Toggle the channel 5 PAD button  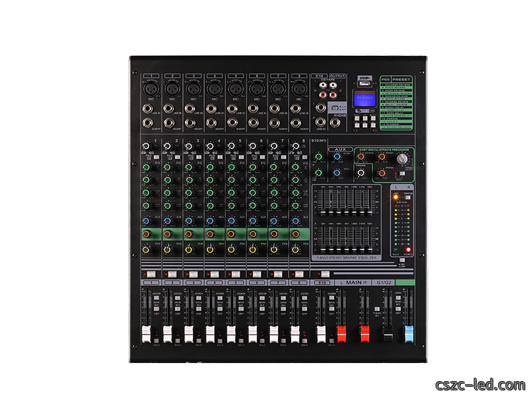tap(241, 158)
